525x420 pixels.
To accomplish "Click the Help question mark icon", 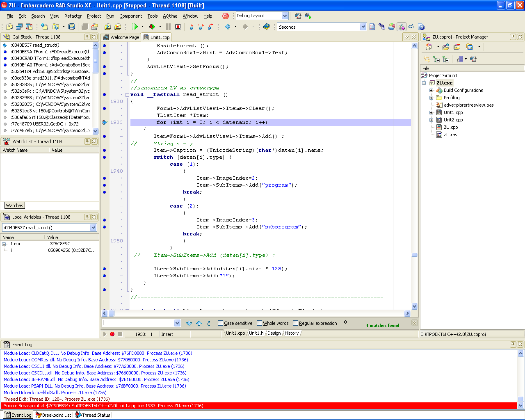I will [x=421, y=27].
